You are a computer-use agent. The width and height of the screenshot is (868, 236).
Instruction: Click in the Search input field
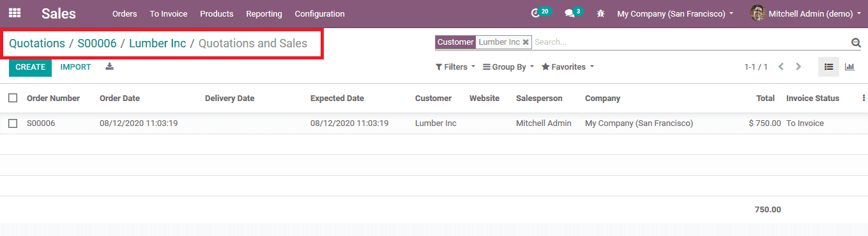tap(690, 42)
